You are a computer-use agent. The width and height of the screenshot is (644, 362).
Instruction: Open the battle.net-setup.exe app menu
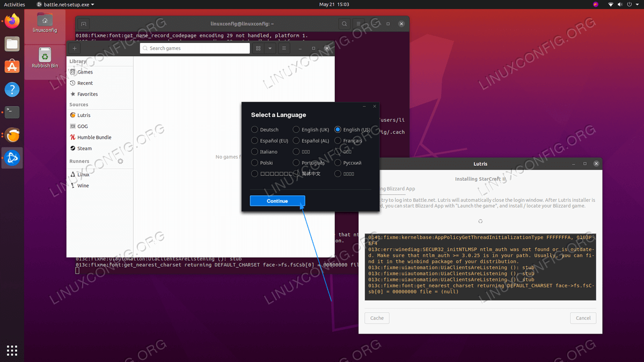pyautogui.click(x=65, y=4)
